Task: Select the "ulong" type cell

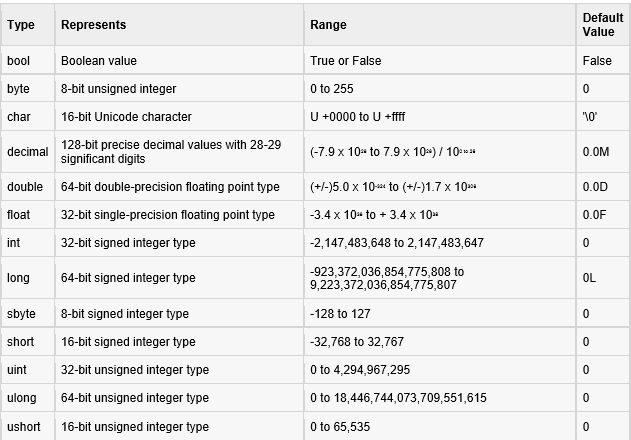Action: click(22, 398)
